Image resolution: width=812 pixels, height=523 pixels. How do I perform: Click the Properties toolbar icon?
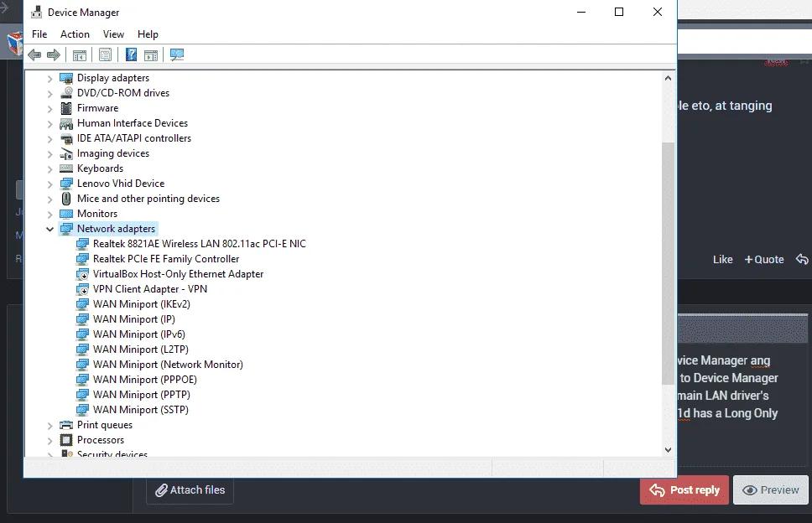[105, 54]
